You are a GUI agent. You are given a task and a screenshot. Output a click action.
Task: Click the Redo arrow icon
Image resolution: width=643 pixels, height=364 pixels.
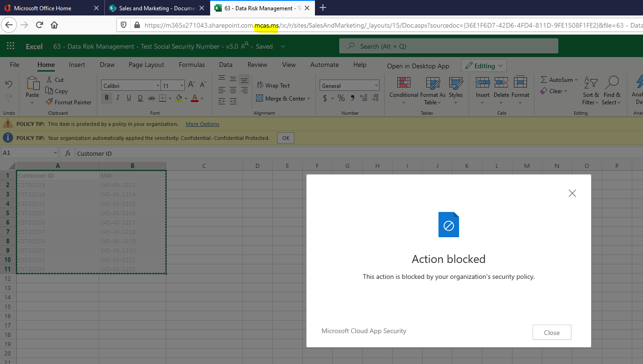coord(9,97)
